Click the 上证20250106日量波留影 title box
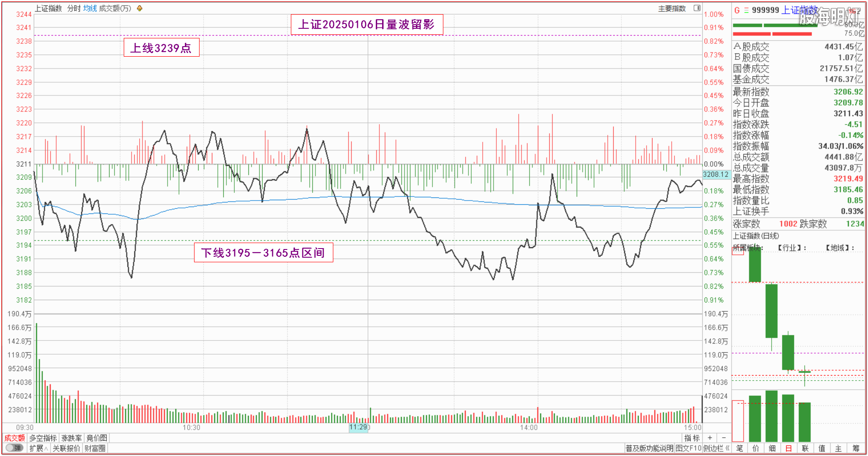 (x=367, y=24)
